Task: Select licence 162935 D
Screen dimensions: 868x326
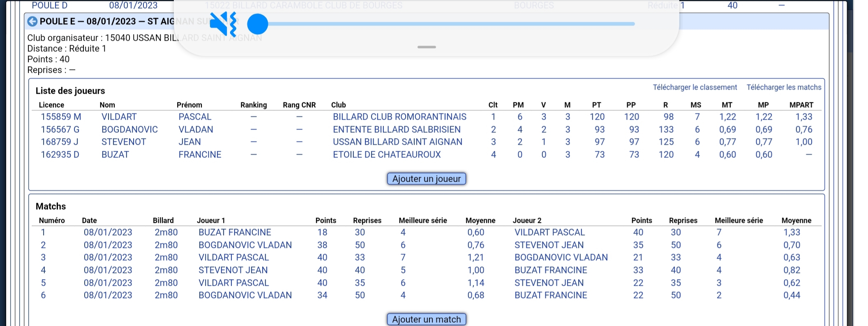Action: pyautogui.click(x=60, y=155)
